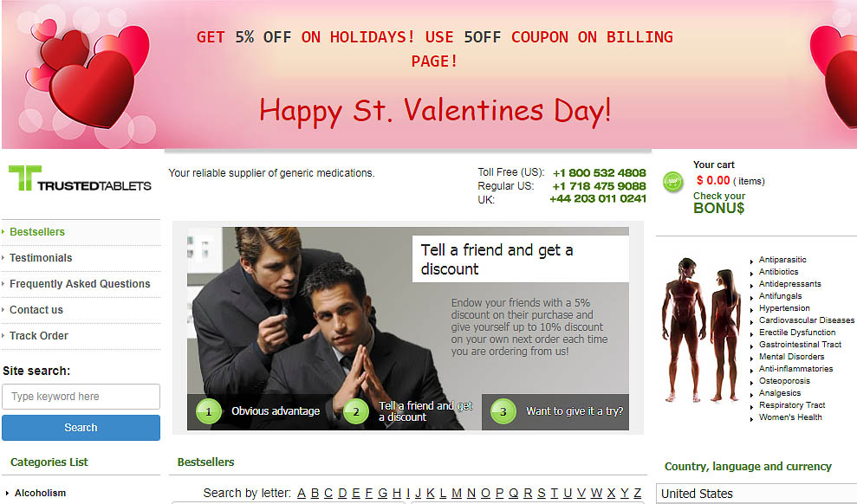The width and height of the screenshot is (857, 504).
Task: Open the Antibiotics category link
Action: [x=778, y=271]
